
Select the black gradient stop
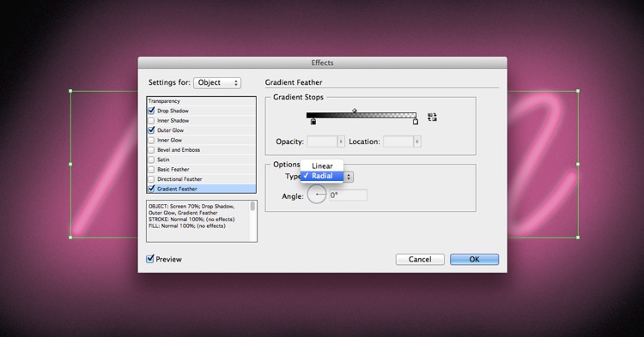pyautogui.click(x=313, y=122)
